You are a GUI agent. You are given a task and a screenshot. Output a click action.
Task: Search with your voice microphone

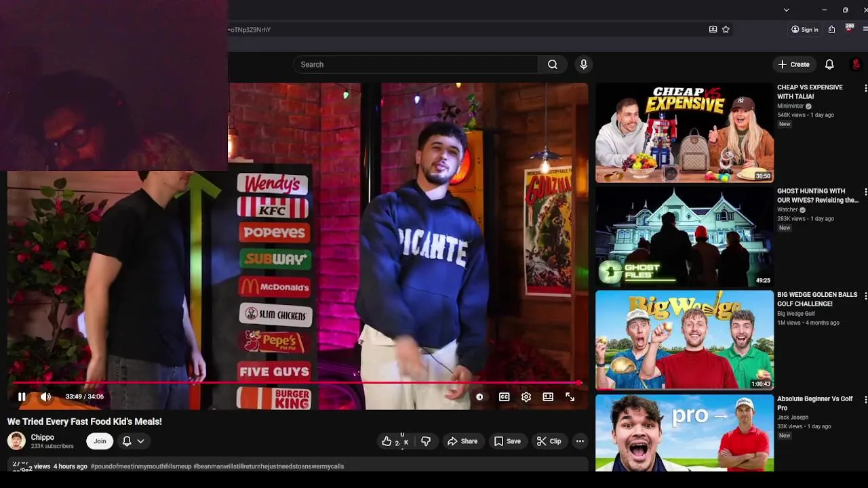click(x=583, y=64)
